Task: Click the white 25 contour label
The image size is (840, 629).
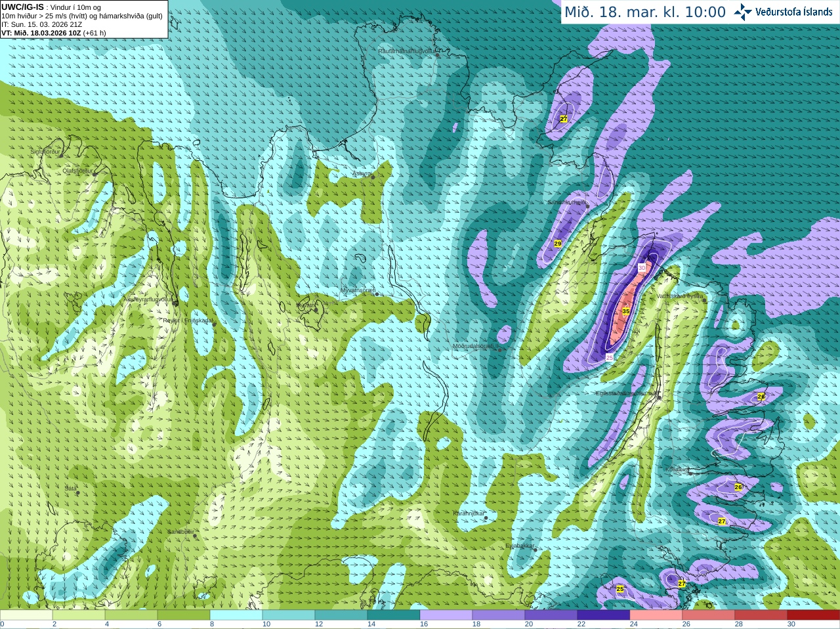Action: 609,357
